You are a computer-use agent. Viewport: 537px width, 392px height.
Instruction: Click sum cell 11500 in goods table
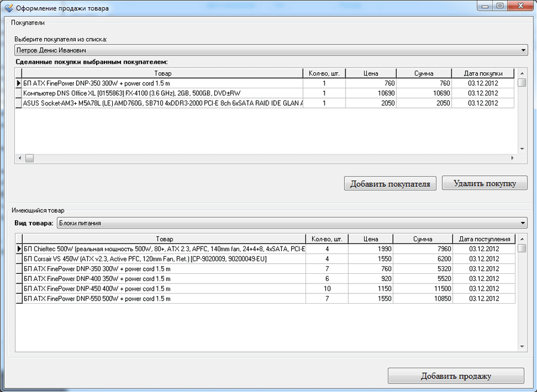[423, 289]
